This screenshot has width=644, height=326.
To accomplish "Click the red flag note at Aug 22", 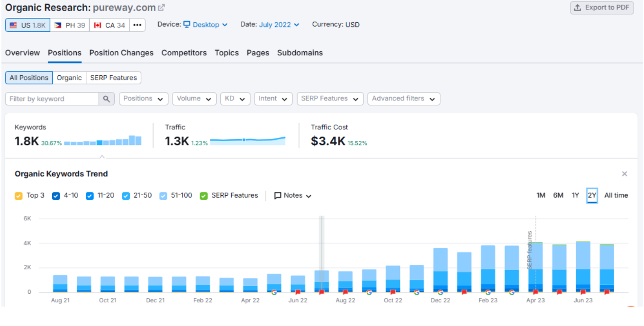I will (345, 292).
